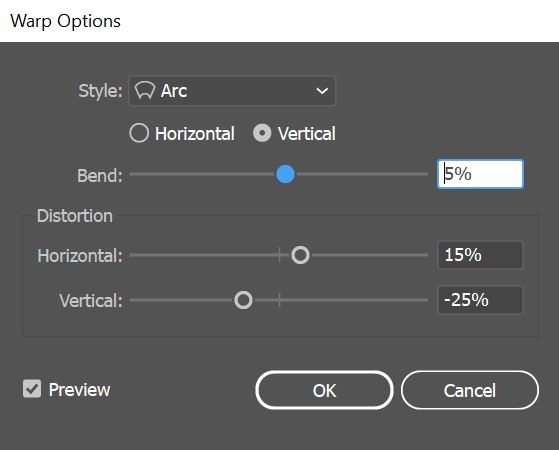Select Arc in the Style combo box

(x=232, y=91)
